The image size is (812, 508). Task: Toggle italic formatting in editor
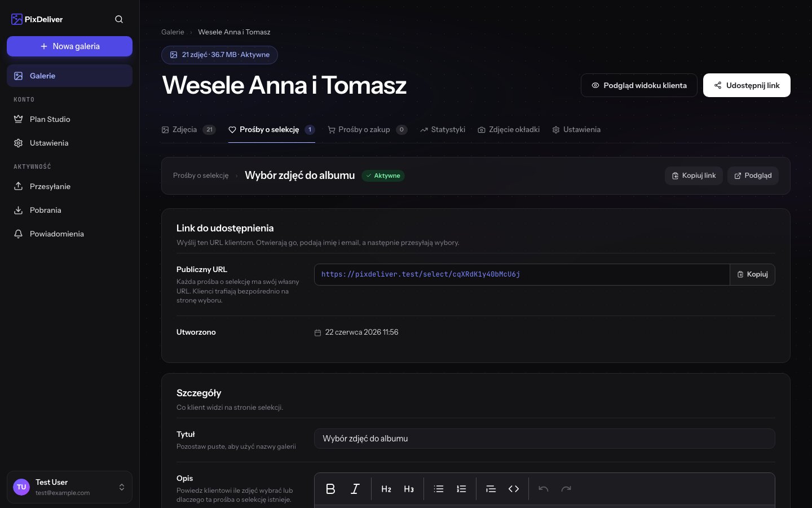355,489
